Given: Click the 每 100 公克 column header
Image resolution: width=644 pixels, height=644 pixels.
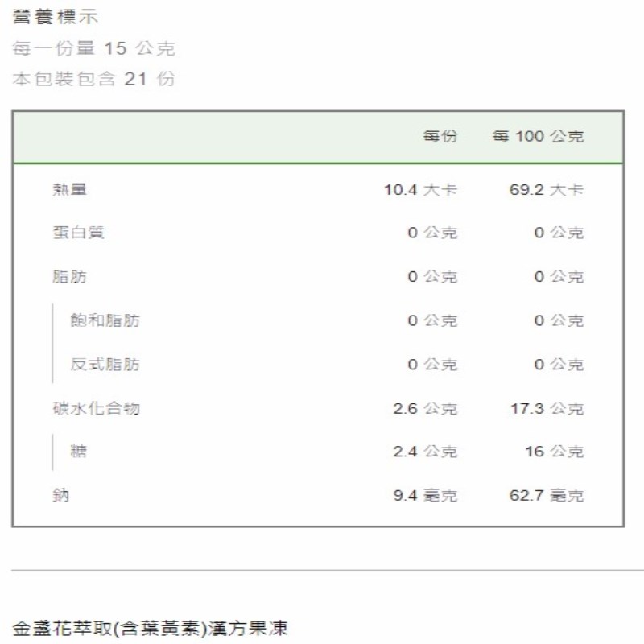Looking at the screenshot, I should coord(538,137).
